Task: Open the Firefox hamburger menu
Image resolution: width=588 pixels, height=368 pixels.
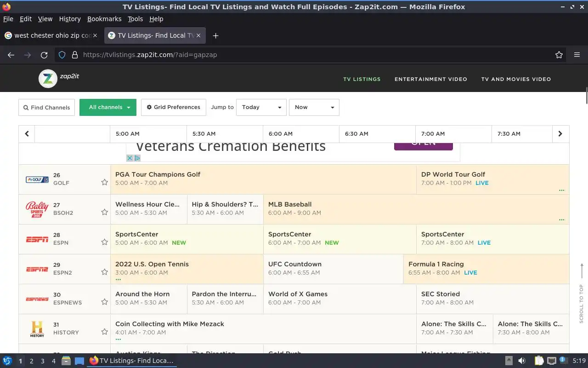Action: 577,55
